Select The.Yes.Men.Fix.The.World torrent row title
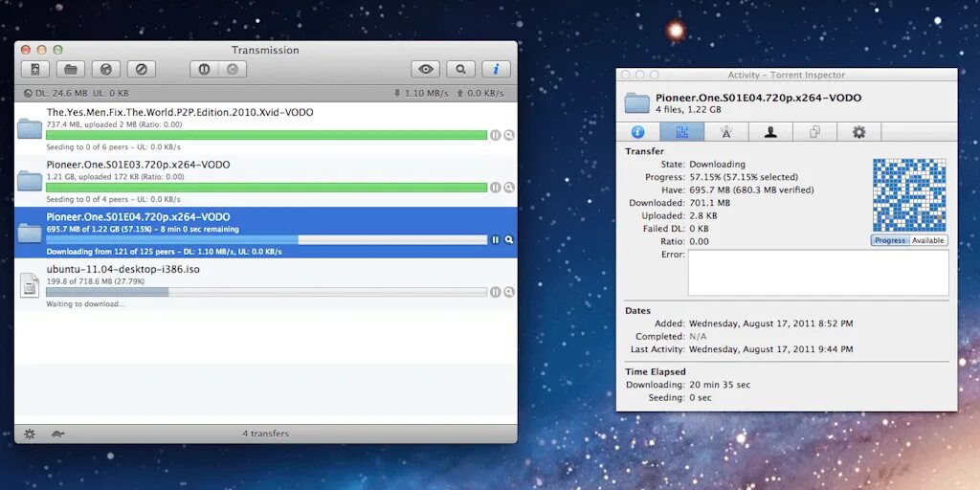Image resolution: width=980 pixels, height=490 pixels. tap(180, 113)
